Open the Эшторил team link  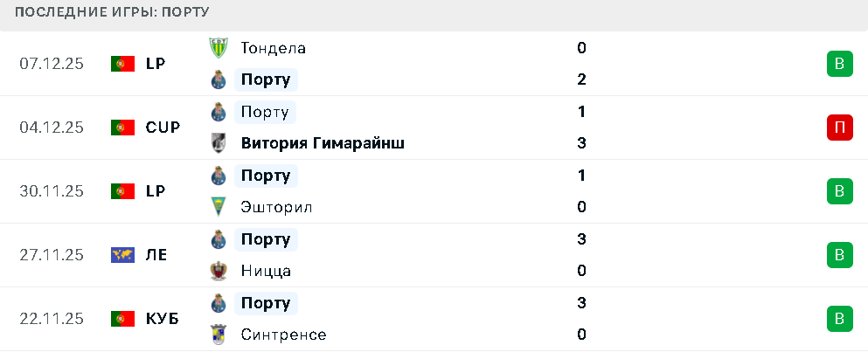[x=276, y=207]
